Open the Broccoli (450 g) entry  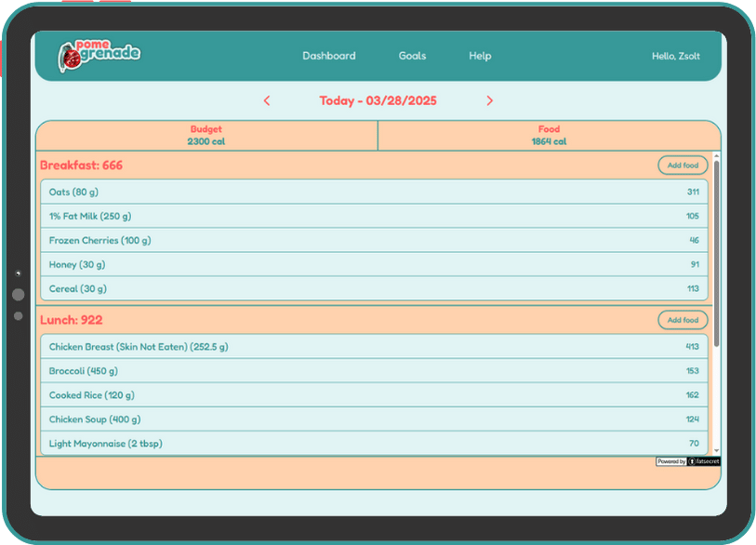point(374,371)
